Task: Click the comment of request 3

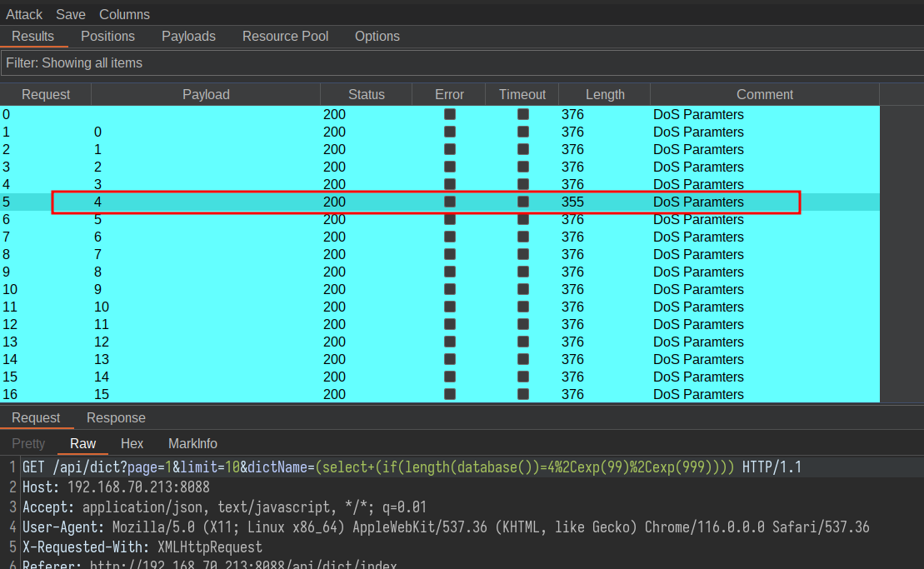Action: 698,167
